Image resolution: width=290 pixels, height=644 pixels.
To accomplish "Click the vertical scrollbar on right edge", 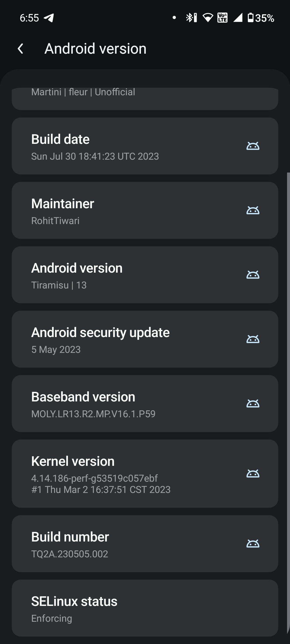I will click(288, 402).
